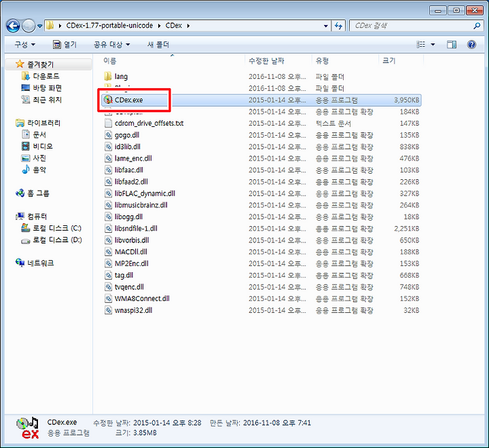This screenshot has width=489, height=448.
Task: Select the lang folder icon
Action: click(x=108, y=76)
